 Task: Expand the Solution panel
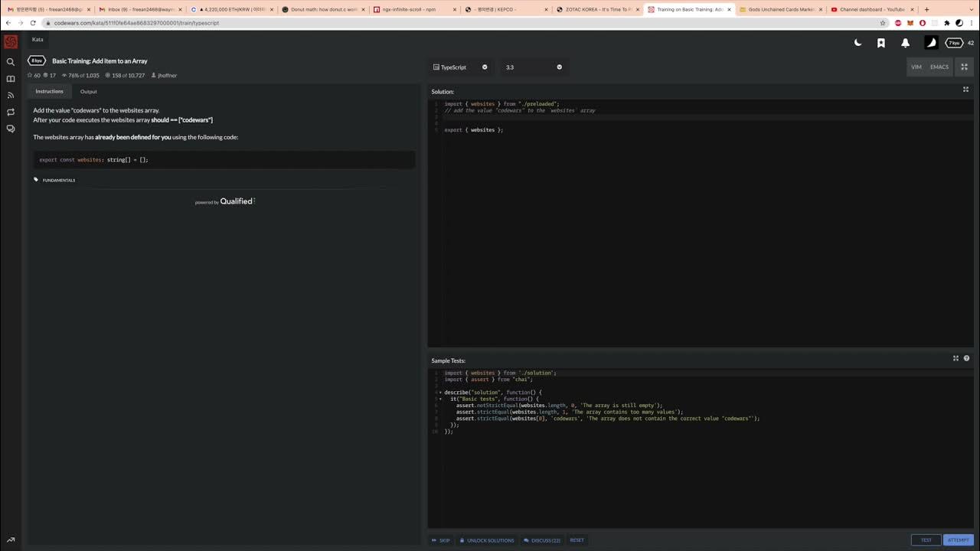[x=965, y=90]
